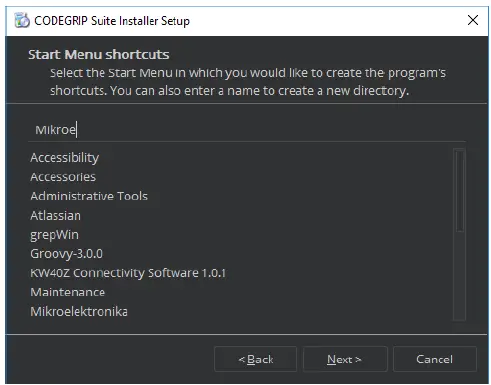
Task: Choose the Atlassian folder entry
Action: (55, 215)
